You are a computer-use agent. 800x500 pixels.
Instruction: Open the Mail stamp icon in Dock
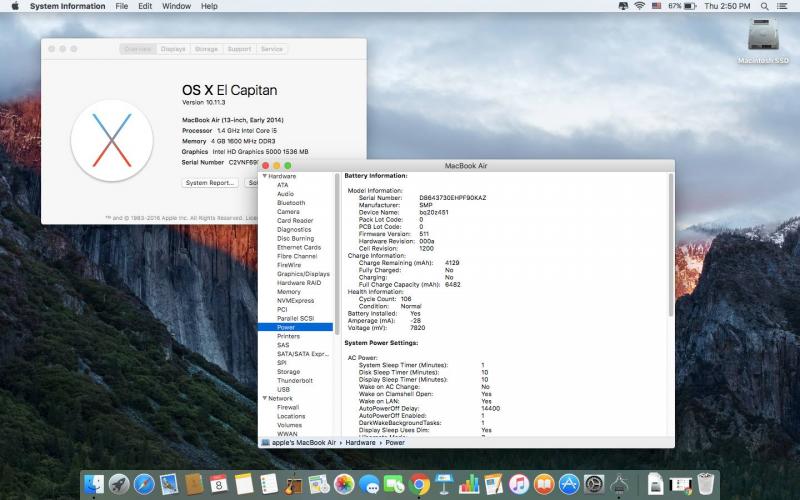tap(169, 484)
